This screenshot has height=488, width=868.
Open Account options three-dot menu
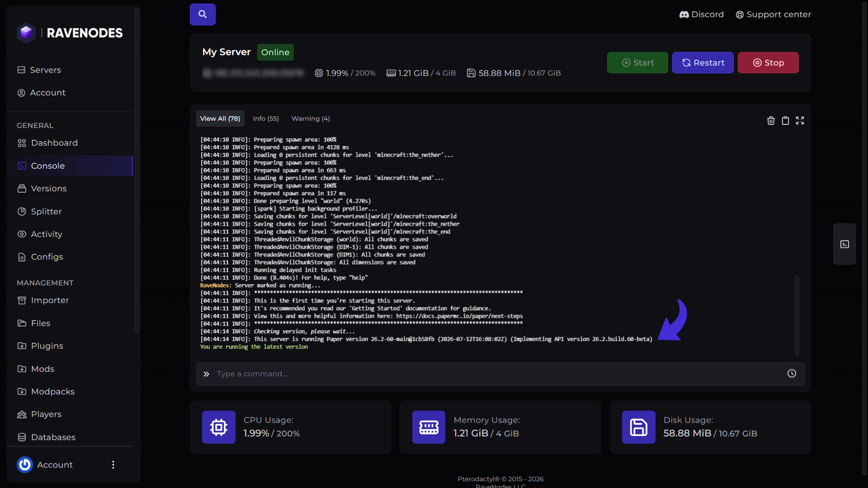pyautogui.click(x=113, y=464)
